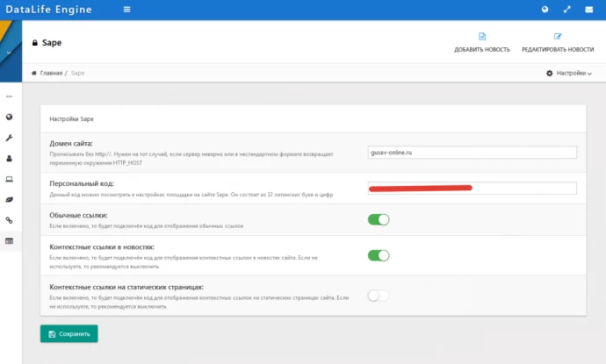This screenshot has height=364, width=606.
Task: Click the Персональный код input field
Action: tap(473, 188)
